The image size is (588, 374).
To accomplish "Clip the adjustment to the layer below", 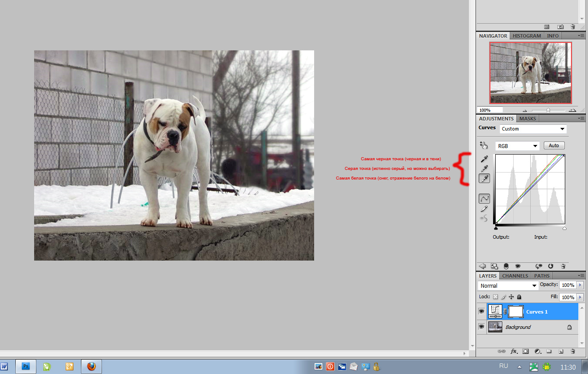I will tap(506, 266).
